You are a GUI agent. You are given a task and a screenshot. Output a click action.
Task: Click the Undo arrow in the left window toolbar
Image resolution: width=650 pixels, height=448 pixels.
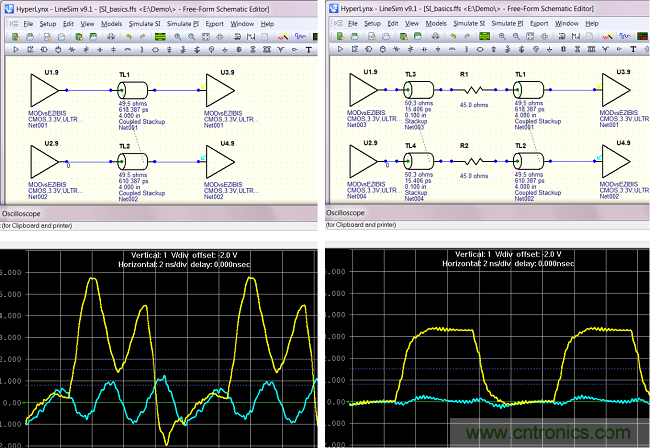click(129, 36)
